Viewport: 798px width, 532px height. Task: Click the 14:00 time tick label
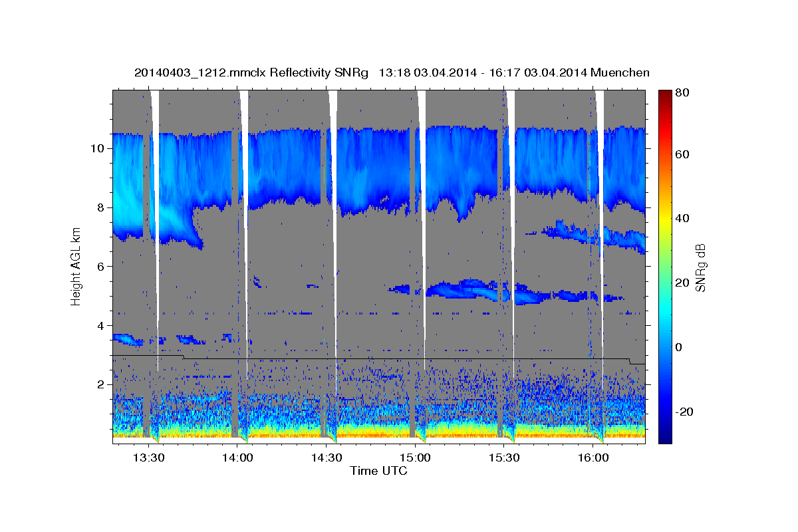click(237, 458)
